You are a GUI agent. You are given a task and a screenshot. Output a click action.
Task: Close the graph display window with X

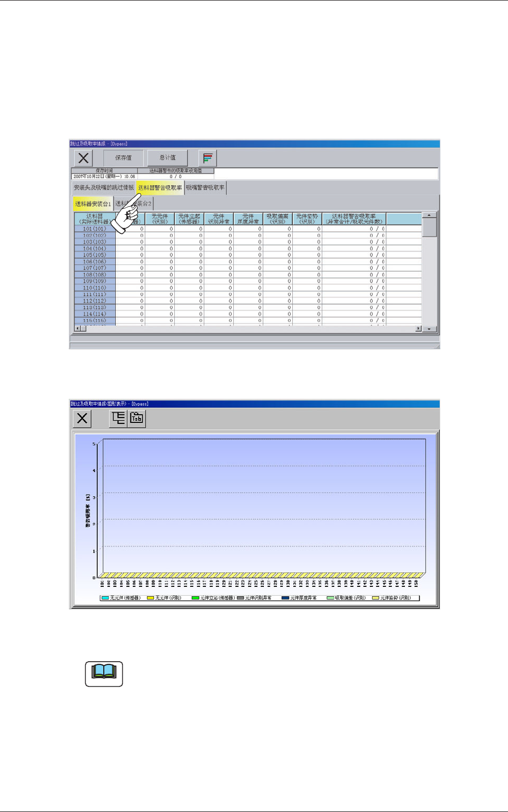(82, 419)
